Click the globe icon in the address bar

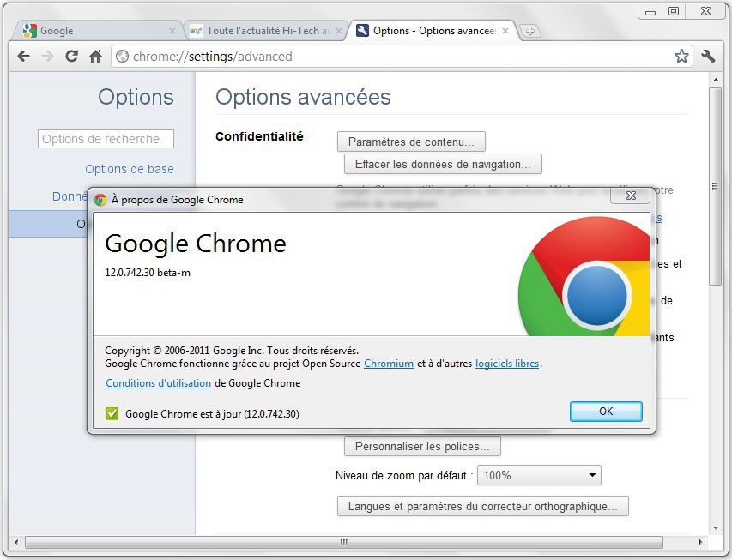coord(123,57)
